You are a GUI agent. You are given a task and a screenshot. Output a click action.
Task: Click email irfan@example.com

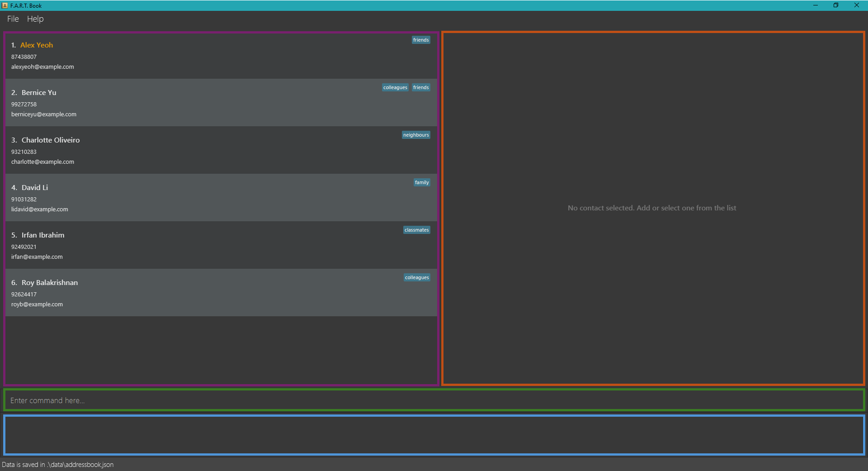37,257
